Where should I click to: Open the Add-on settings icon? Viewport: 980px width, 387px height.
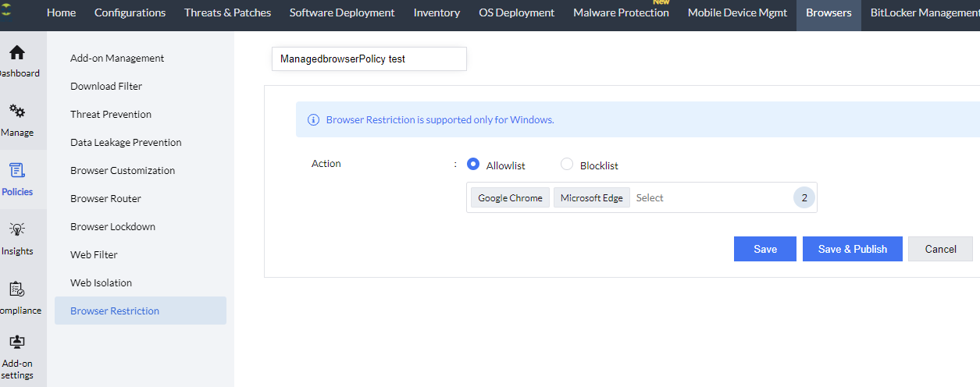tap(16, 343)
